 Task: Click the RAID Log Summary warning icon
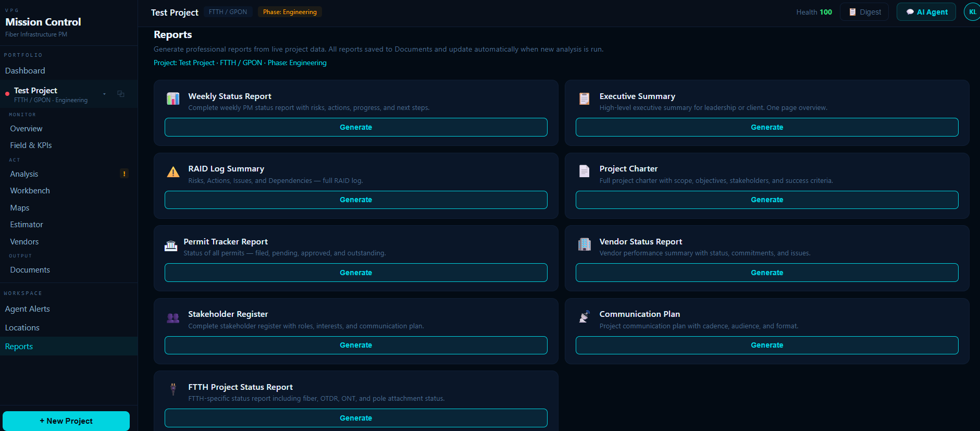point(173,172)
